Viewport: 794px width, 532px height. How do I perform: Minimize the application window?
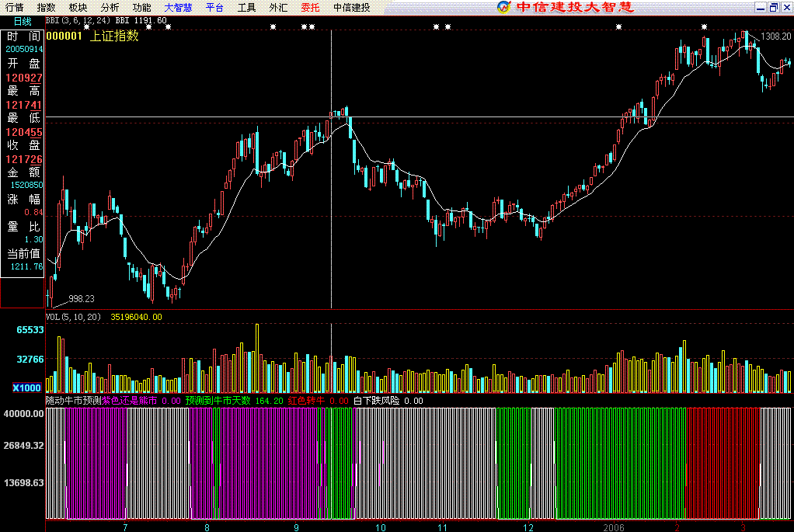coord(760,7)
